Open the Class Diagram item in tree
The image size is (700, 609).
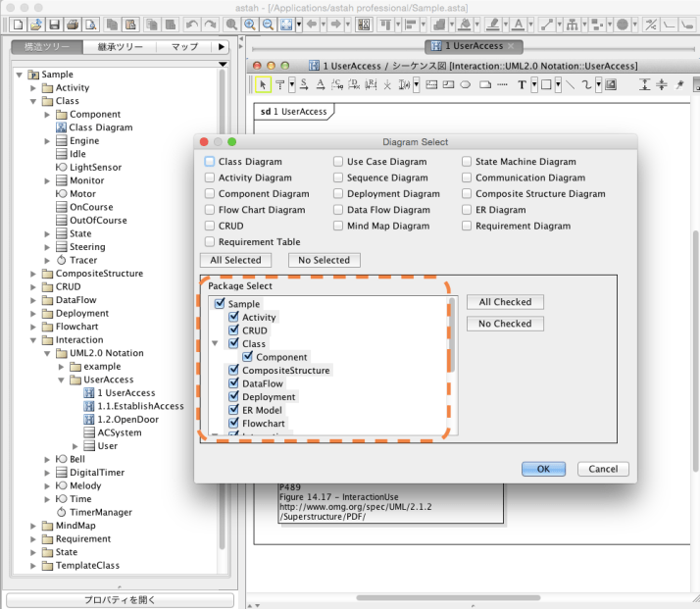point(100,127)
